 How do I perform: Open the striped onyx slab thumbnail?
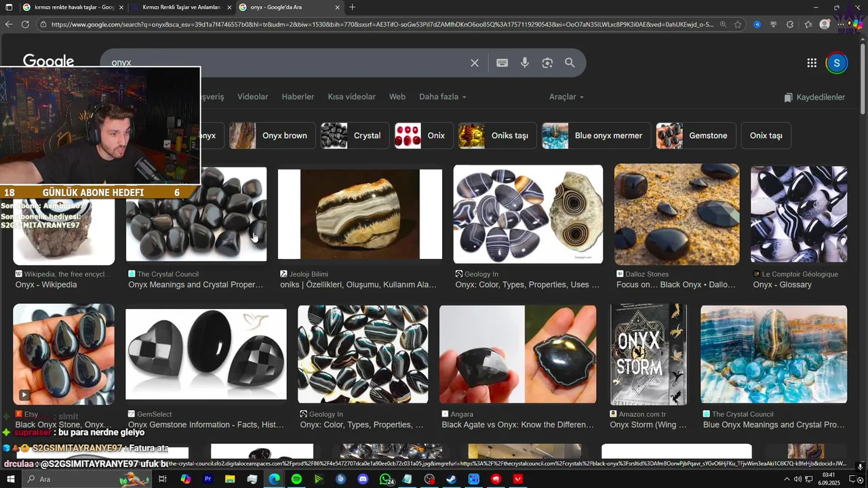[360, 214]
